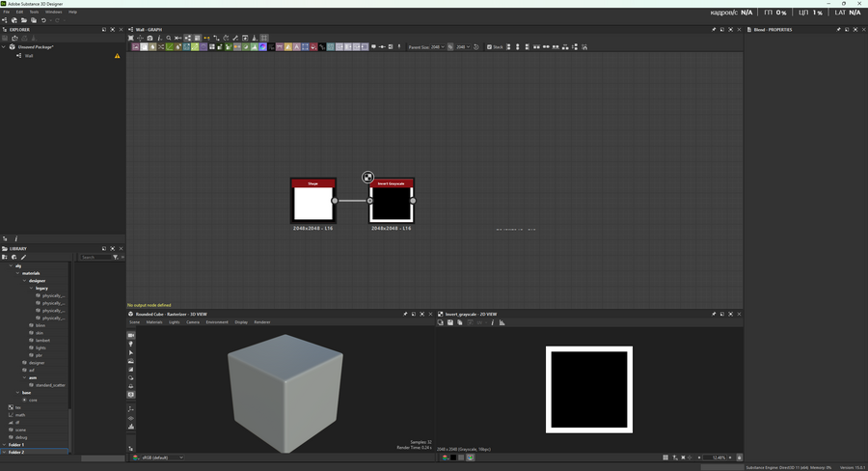Click the filter icon beside Library search
This screenshot has width=868, height=471.
pyautogui.click(x=115, y=258)
